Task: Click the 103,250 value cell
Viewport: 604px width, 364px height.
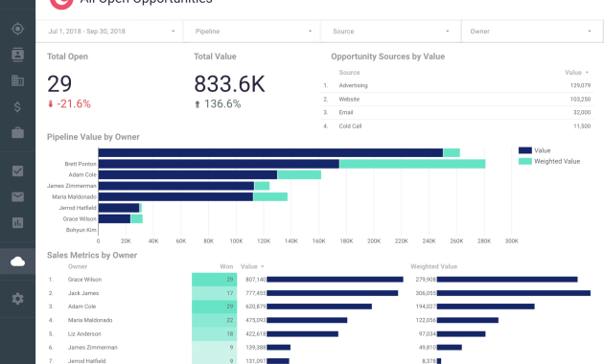Action: click(x=580, y=99)
